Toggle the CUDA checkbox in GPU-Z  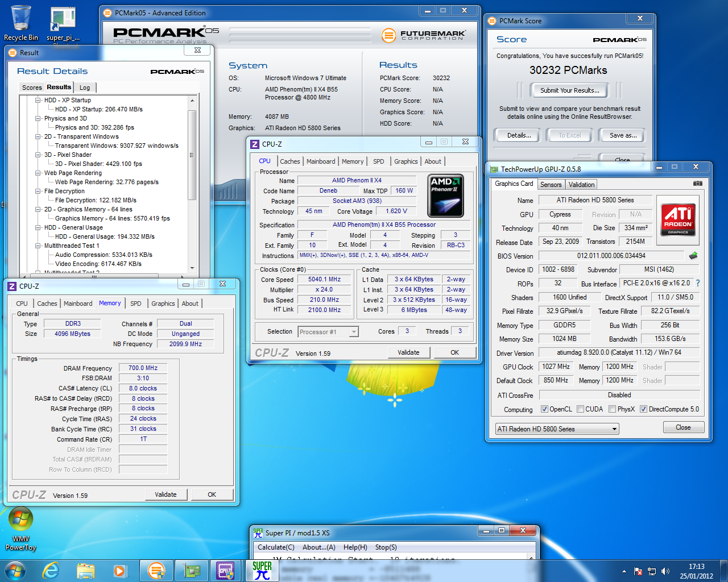click(x=580, y=409)
